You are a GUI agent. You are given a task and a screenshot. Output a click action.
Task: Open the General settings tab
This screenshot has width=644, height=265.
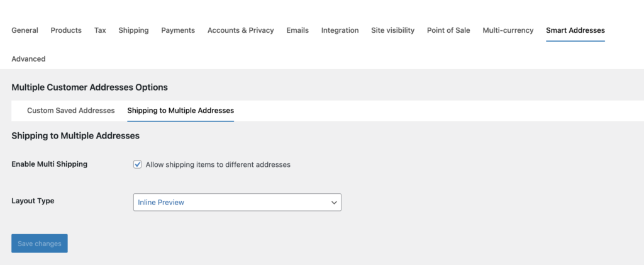tap(25, 30)
